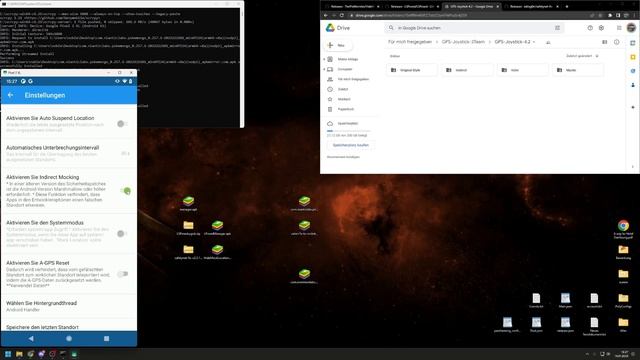The image size is (640, 360).
Task: Expand Meine Ablage tree arrow
Action: (324, 59)
